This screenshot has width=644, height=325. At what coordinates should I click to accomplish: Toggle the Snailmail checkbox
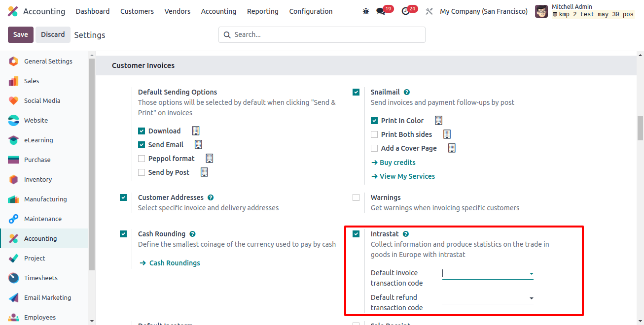(x=356, y=92)
